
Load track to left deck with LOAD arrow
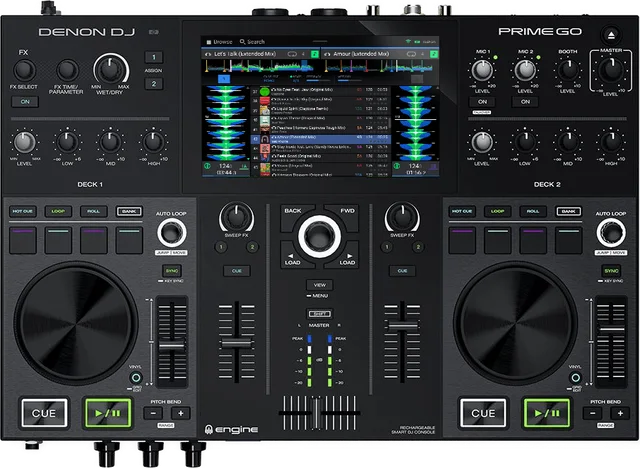tap(292, 260)
